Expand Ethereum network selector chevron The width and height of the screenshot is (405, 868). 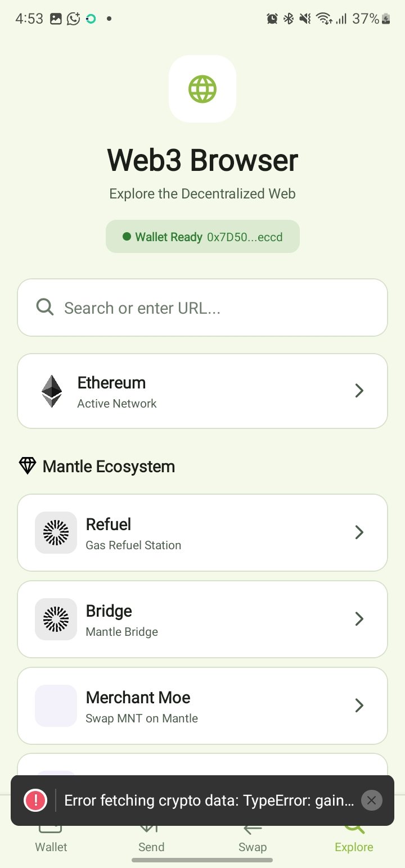(359, 391)
